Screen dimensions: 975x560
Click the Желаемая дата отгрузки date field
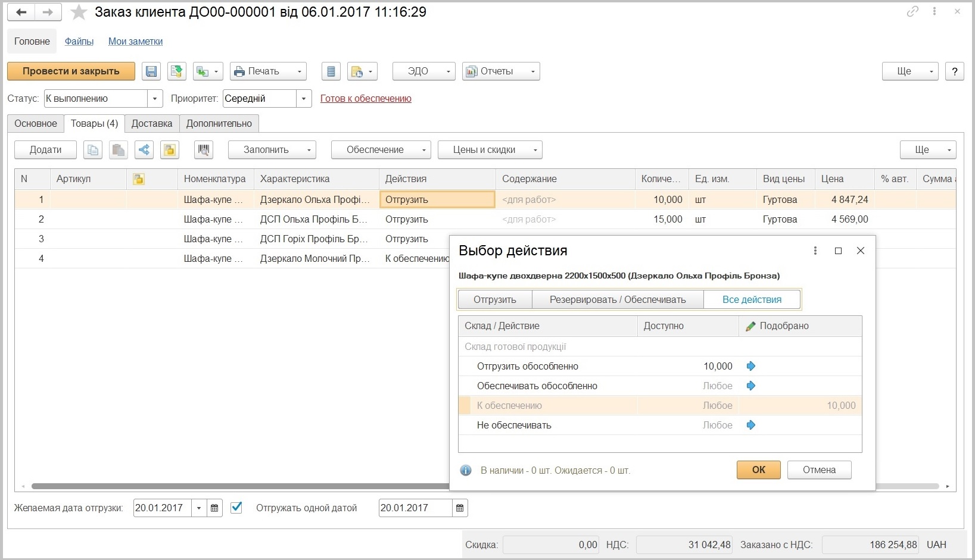pyautogui.click(x=162, y=508)
